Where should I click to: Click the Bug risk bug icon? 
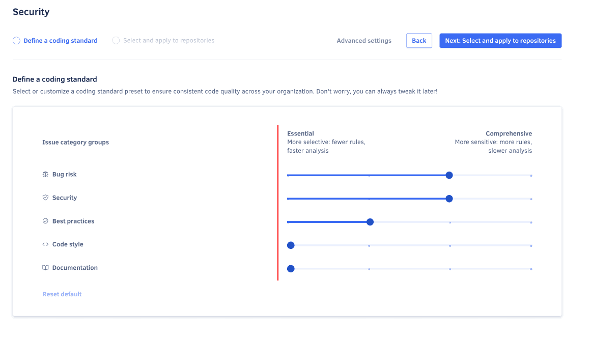click(45, 174)
